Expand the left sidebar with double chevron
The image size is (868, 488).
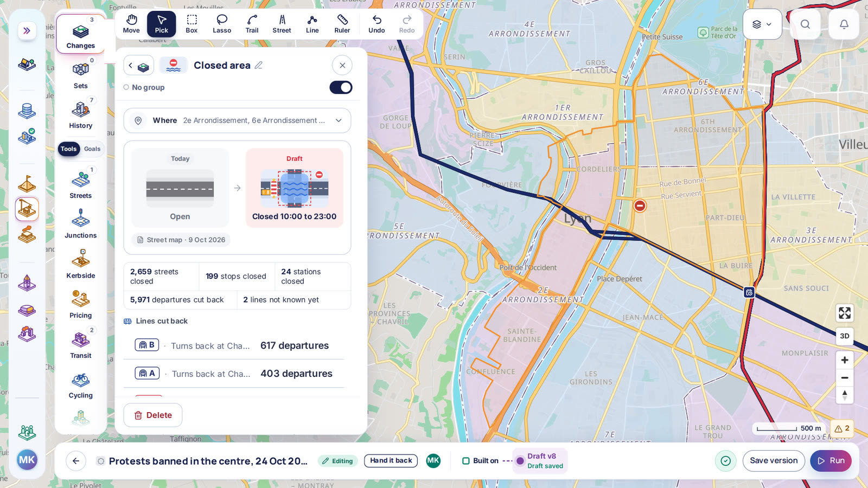27,30
